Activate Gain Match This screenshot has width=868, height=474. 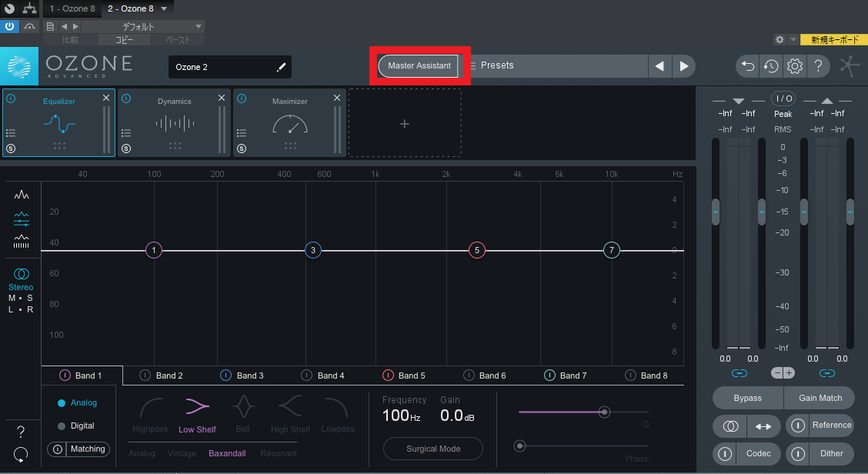point(820,398)
